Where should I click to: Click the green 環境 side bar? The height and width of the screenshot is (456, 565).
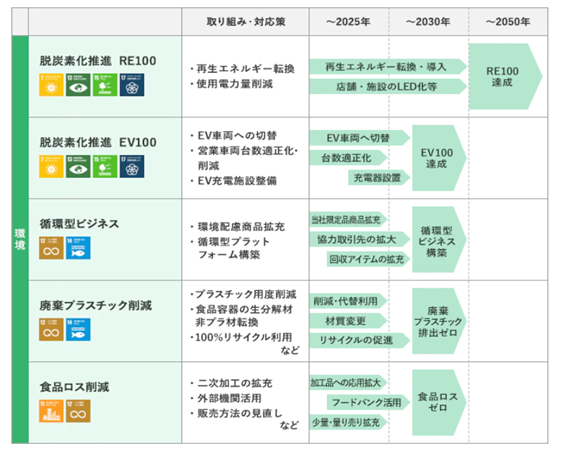[20, 240]
